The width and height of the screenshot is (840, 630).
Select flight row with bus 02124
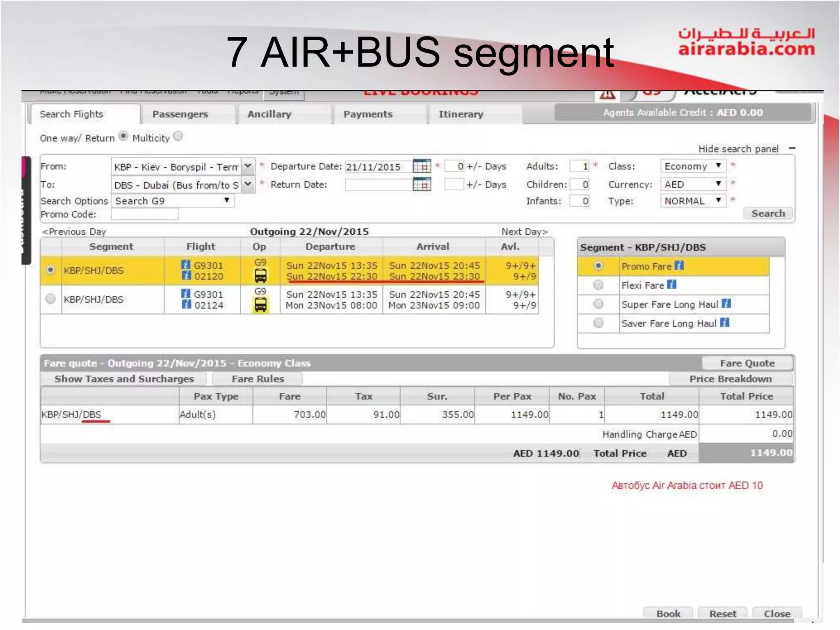50,299
